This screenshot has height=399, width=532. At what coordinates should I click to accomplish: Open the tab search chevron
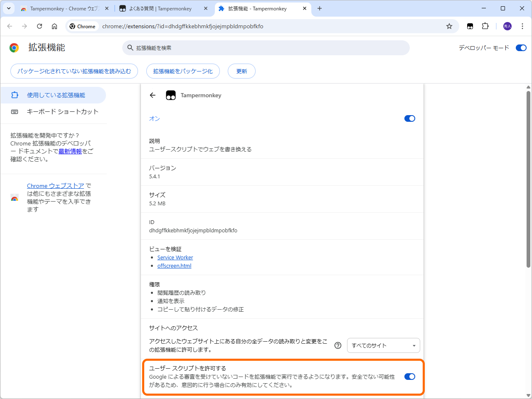point(8,8)
